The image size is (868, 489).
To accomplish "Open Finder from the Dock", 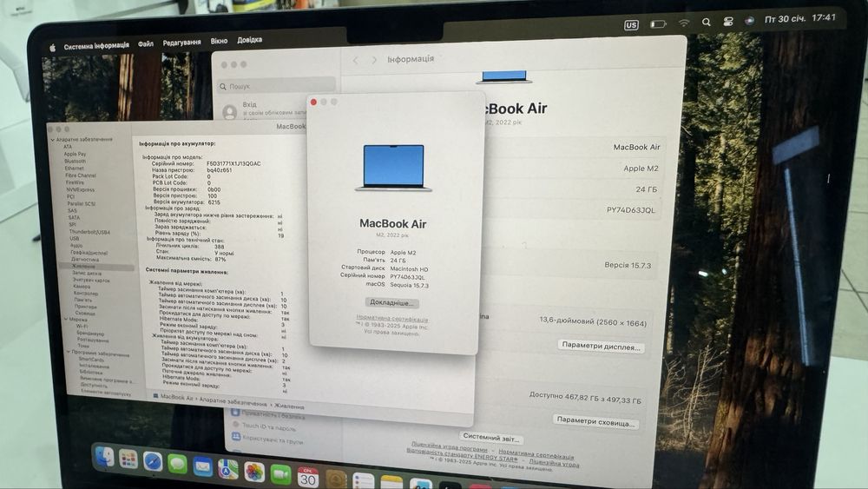I will tap(103, 458).
